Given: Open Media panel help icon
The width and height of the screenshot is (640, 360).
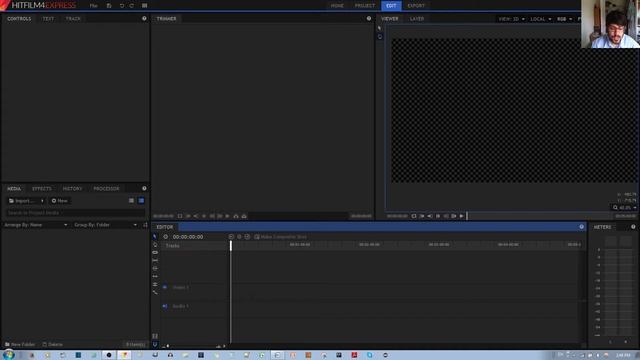Looking at the screenshot, I should pyautogui.click(x=144, y=188).
